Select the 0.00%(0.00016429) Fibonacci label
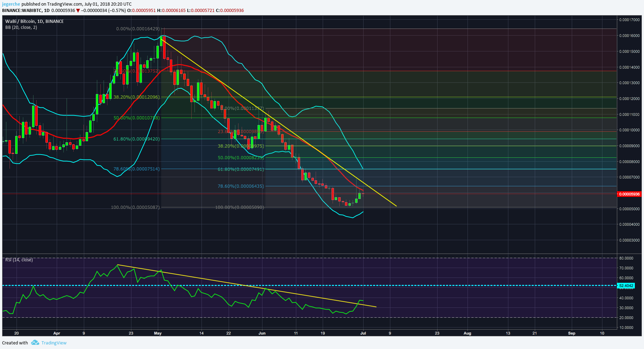 pyautogui.click(x=138, y=29)
